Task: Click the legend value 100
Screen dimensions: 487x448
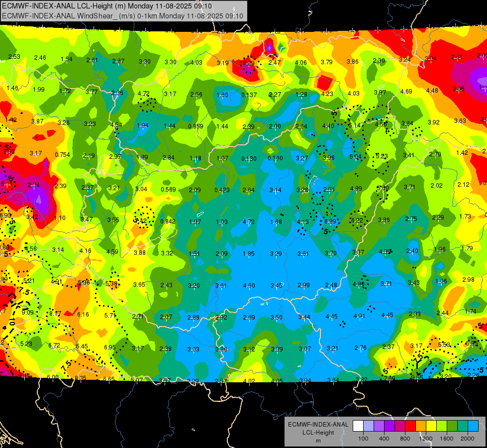Action: pos(363,439)
